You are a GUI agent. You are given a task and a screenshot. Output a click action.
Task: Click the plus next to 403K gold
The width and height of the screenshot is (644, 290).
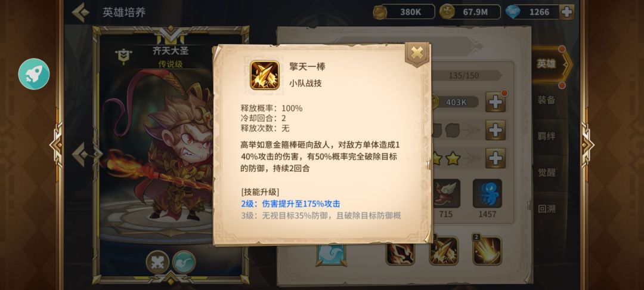pyautogui.click(x=496, y=102)
